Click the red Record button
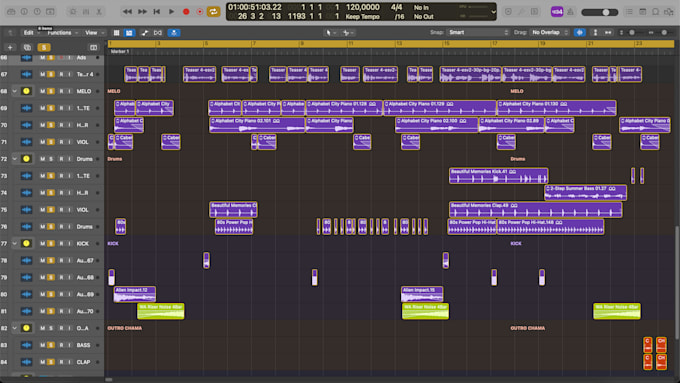680x383 pixels. point(186,12)
